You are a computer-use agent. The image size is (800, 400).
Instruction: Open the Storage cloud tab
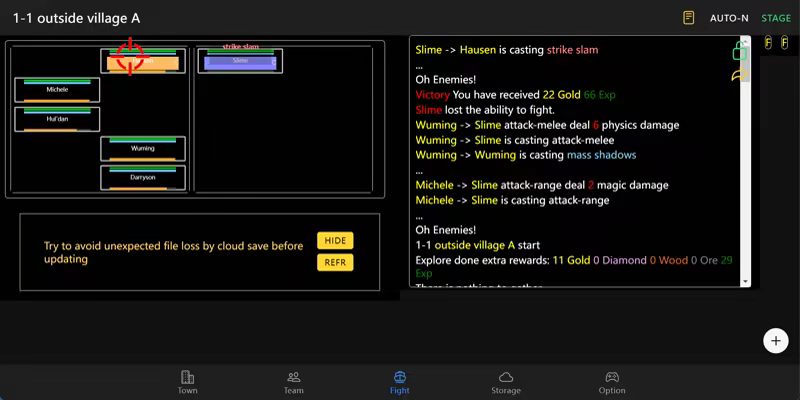pos(506,382)
